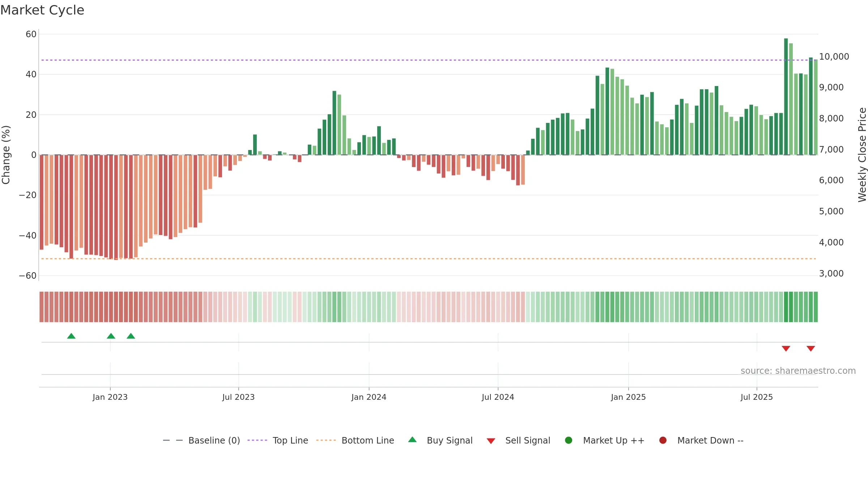Click the last sell signal marker at chart end
Viewport: 868px width, 488px height.
click(811, 348)
